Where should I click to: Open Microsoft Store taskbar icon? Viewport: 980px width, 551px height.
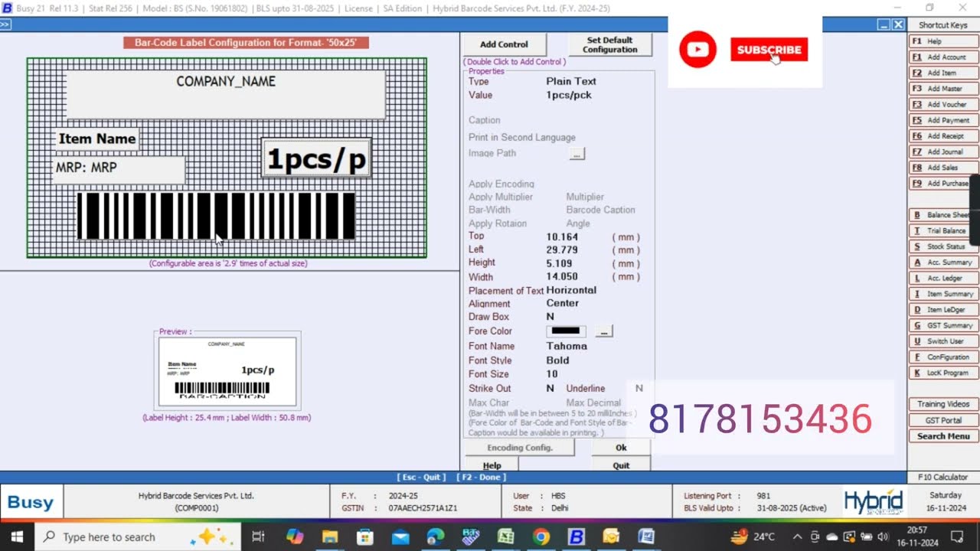[365, 536]
